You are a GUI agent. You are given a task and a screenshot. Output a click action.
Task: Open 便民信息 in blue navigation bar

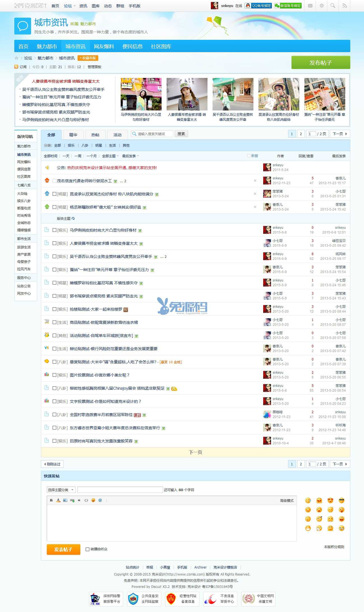point(132,46)
